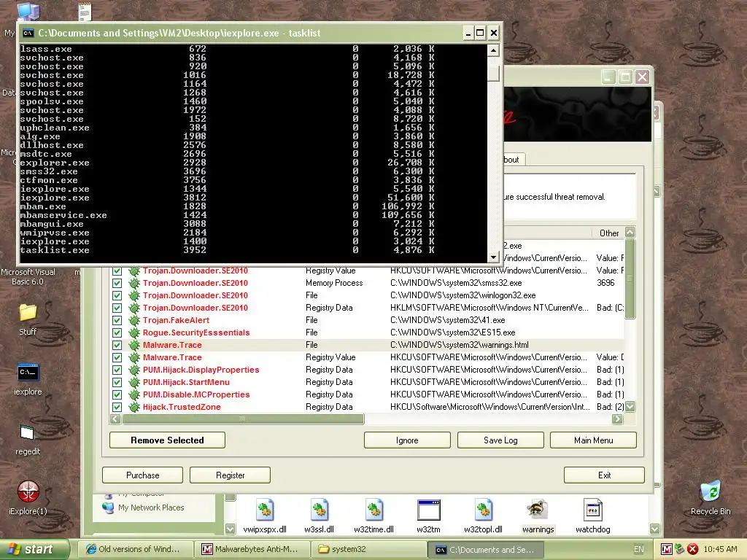The width and height of the screenshot is (747, 560).
Task: Click the Remove Selected button
Action: click(x=167, y=440)
